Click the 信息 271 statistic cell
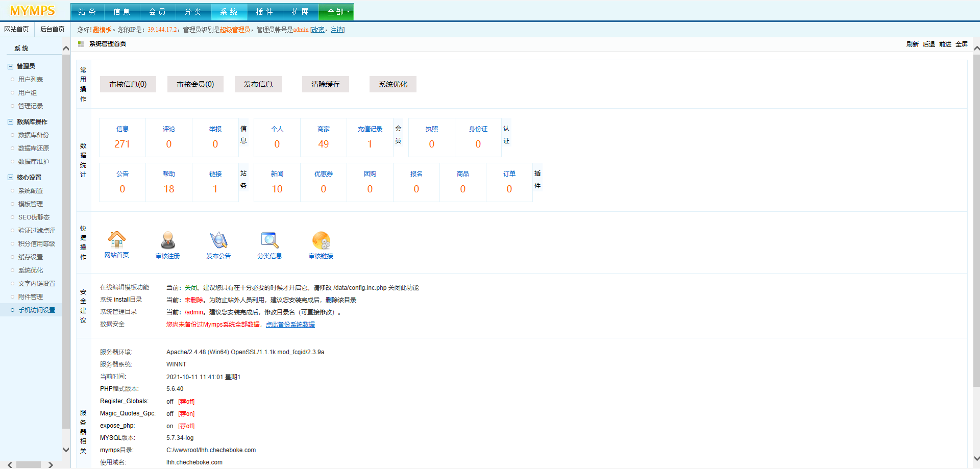This screenshot has width=980, height=469. pyautogui.click(x=122, y=138)
